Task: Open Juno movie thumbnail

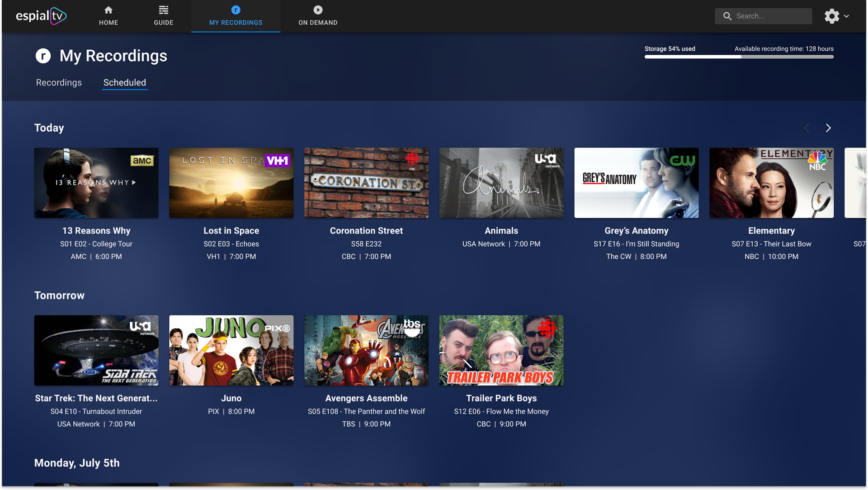Action: point(231,351)
